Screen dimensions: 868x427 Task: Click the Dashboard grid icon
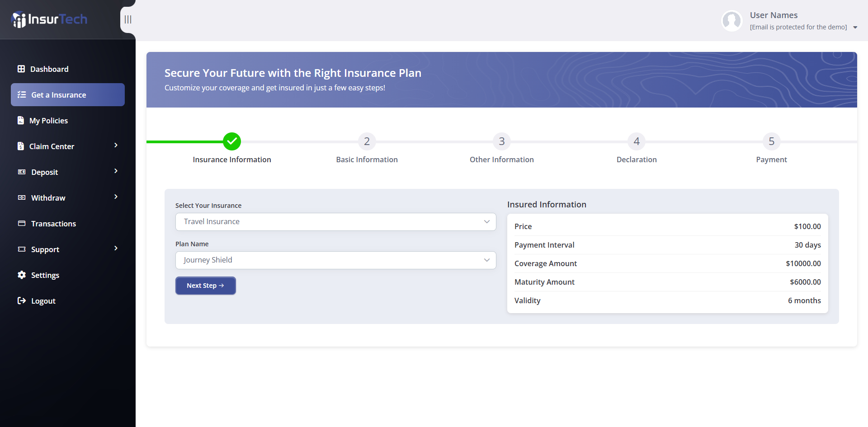tap(21, 69)
